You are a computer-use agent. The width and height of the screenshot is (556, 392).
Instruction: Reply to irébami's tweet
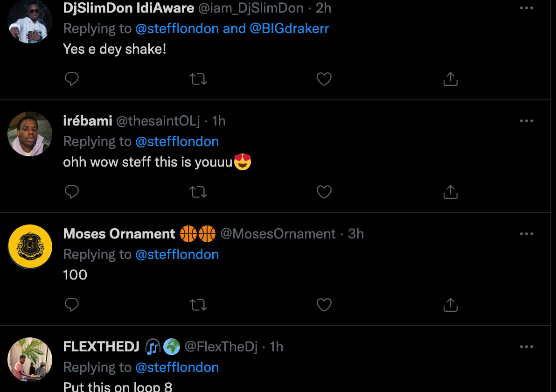[x=71, y=192]
